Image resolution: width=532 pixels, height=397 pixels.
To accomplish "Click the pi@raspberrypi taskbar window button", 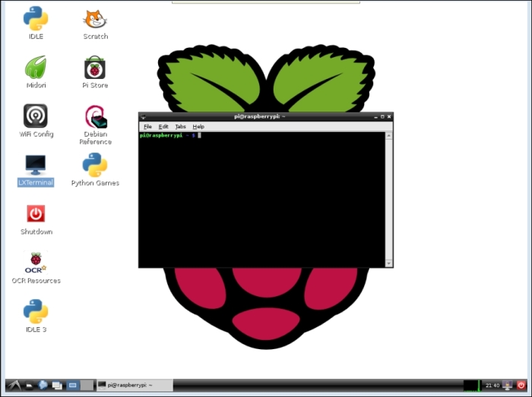I will (135, 385).
